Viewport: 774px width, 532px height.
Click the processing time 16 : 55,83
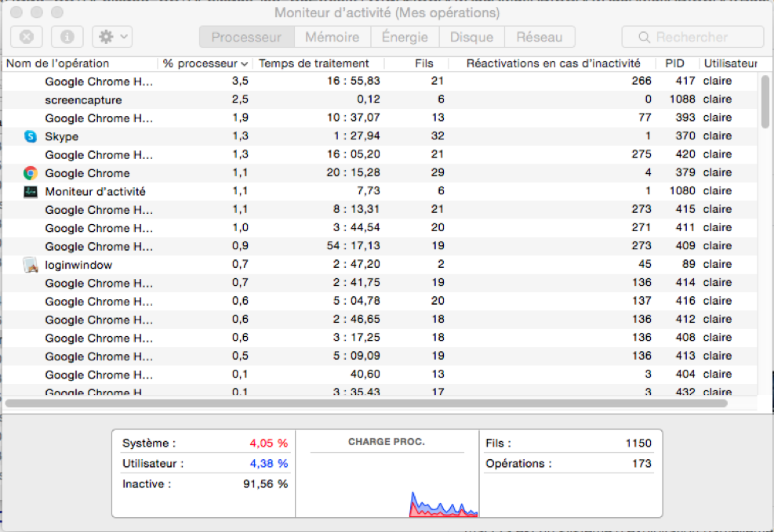[354, 81]
